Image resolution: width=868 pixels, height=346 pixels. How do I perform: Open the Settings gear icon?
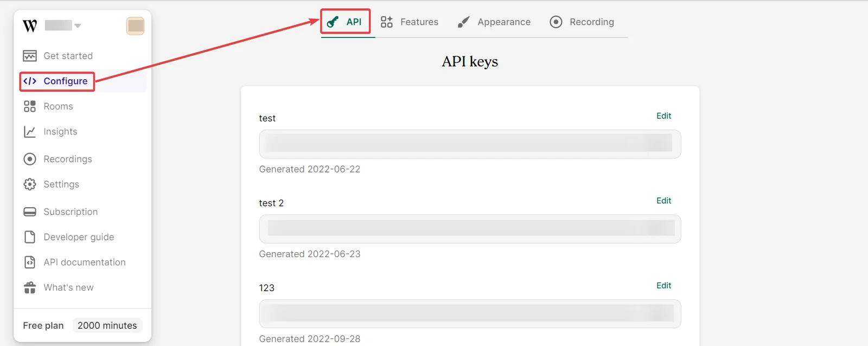click(x=30, y=184)
